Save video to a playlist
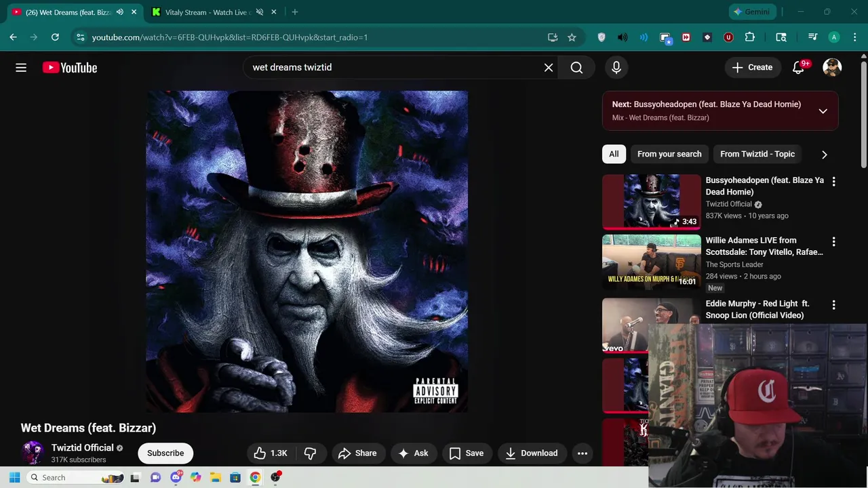The height and width of the screenshot is (488, 868). [467, 453]
